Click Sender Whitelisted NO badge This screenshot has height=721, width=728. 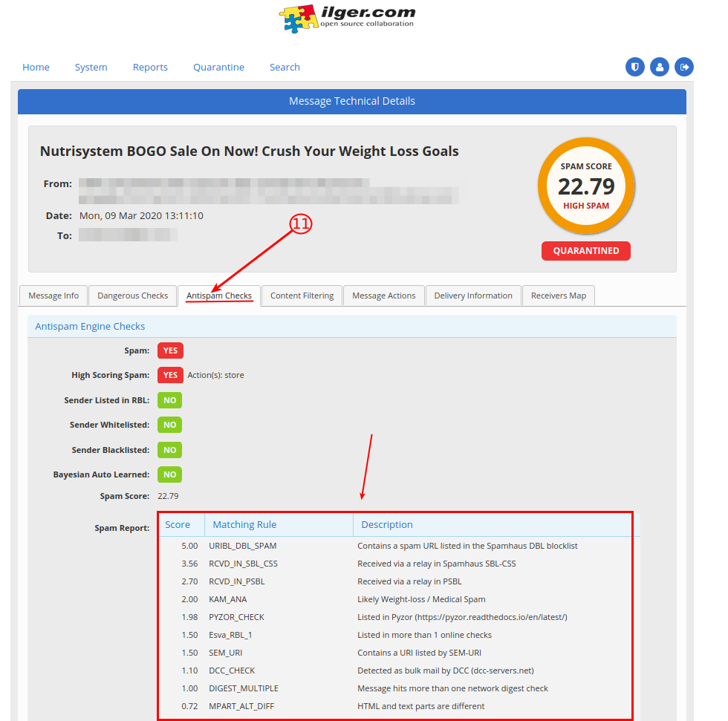tap(169, 425)
